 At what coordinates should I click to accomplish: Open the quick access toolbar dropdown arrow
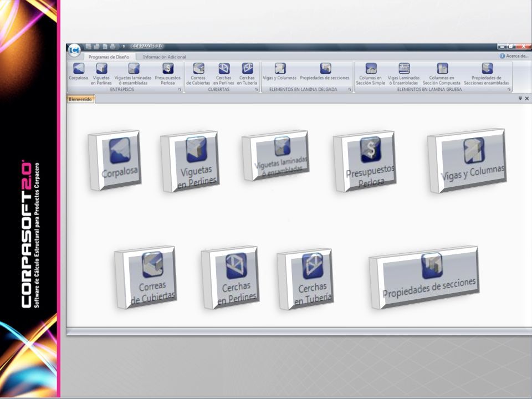tap(124, 47)
